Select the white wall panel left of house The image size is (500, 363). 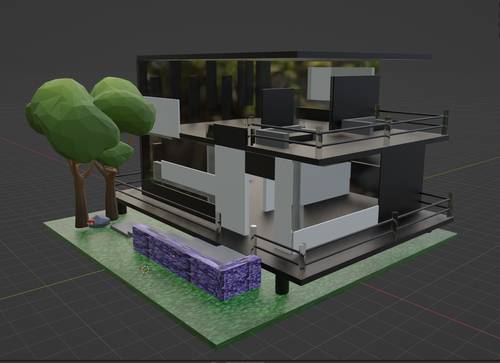(162, 117)
